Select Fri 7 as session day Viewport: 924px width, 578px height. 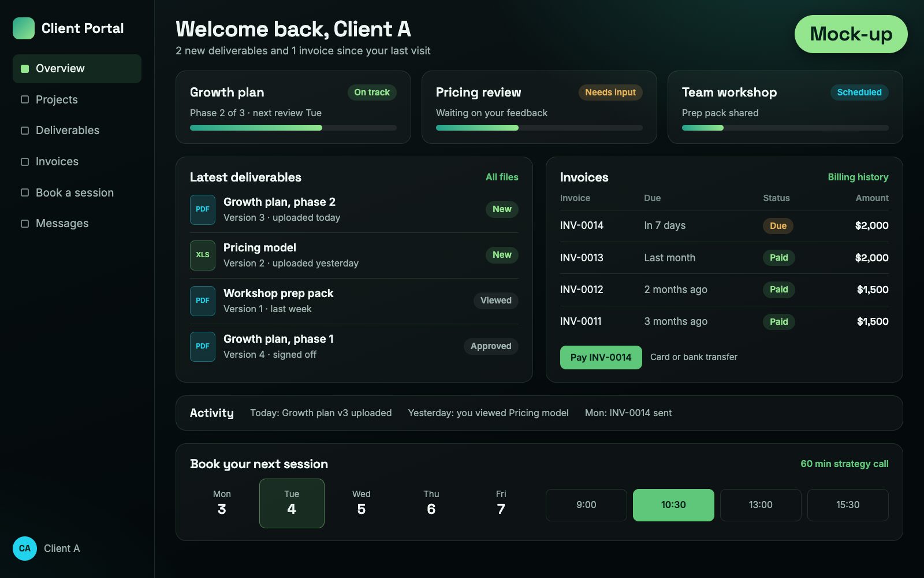pos(501,503)
